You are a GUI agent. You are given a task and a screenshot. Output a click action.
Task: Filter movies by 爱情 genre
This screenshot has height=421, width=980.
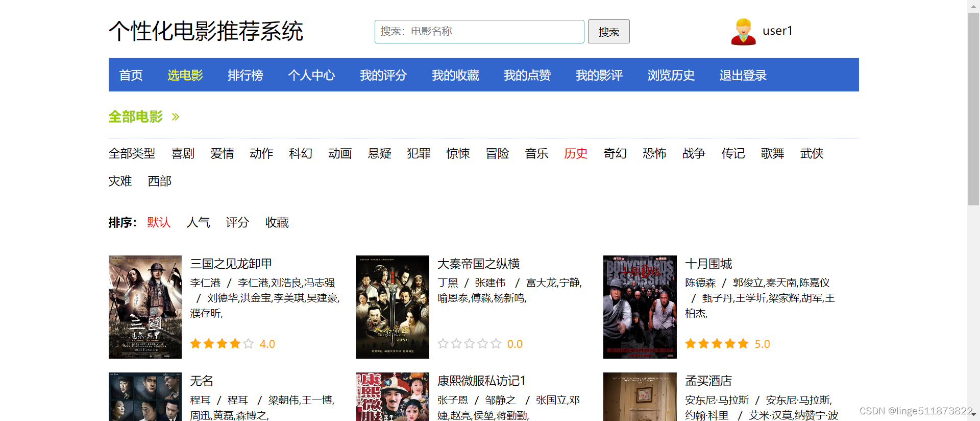tap(223, 153)
